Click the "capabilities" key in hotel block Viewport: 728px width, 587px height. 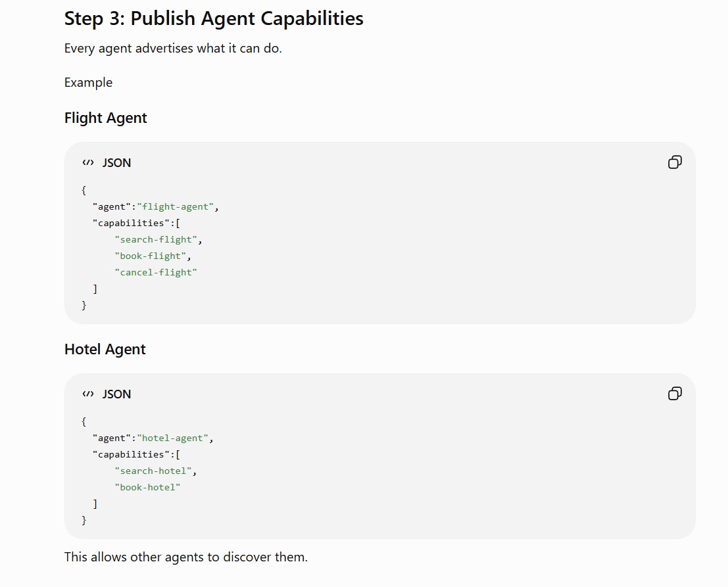(x=131, y=455)
